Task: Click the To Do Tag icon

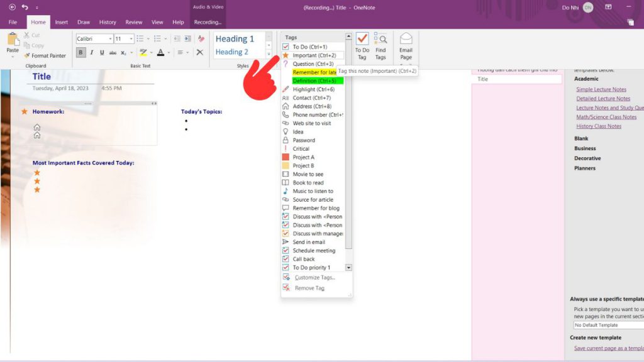Action: tap(362, 45)
